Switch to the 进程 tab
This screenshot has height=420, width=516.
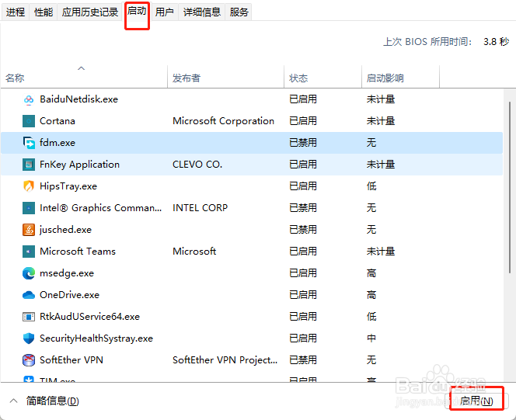[16, 12]
